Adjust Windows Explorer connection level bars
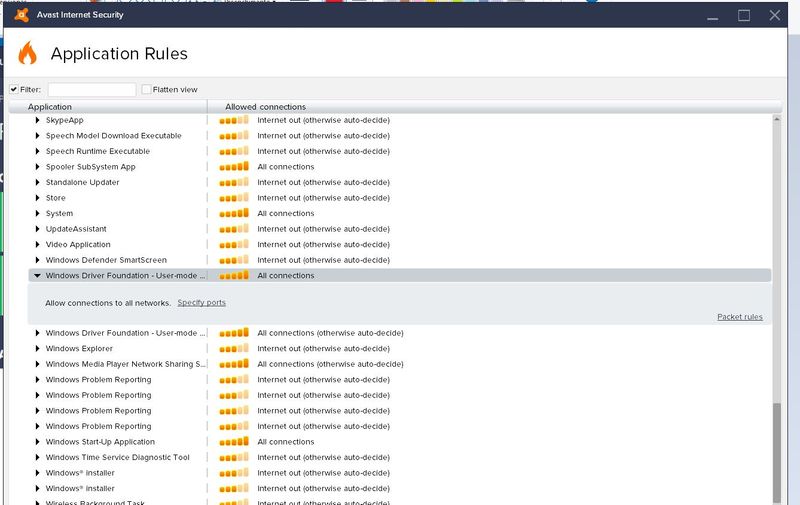800x505 pixels. [x=234, y=348]
